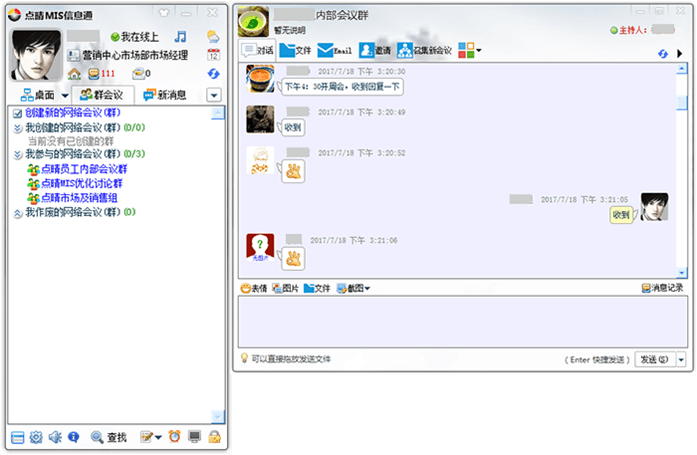
Task: Click the 召集新会议 icon
Action: pos(424,50)
